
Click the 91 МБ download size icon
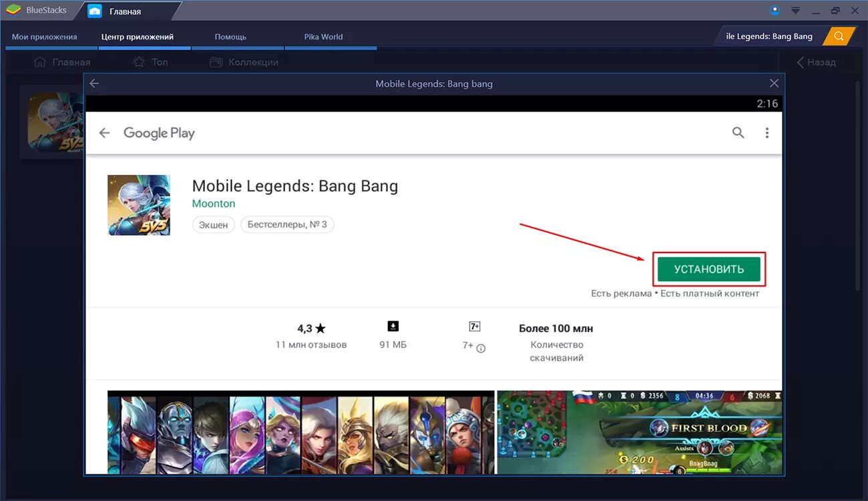point(393,325)
